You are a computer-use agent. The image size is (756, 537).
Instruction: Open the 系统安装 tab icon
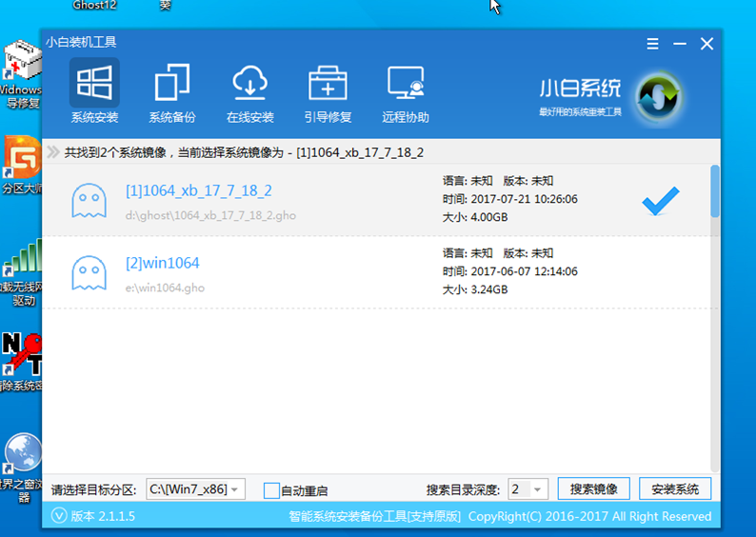point(94,83)
